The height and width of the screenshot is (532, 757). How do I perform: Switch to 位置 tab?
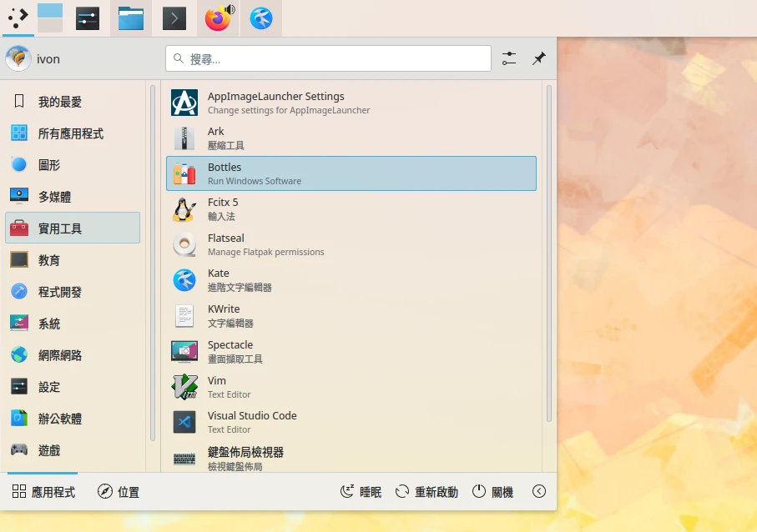tap(119, 492)
